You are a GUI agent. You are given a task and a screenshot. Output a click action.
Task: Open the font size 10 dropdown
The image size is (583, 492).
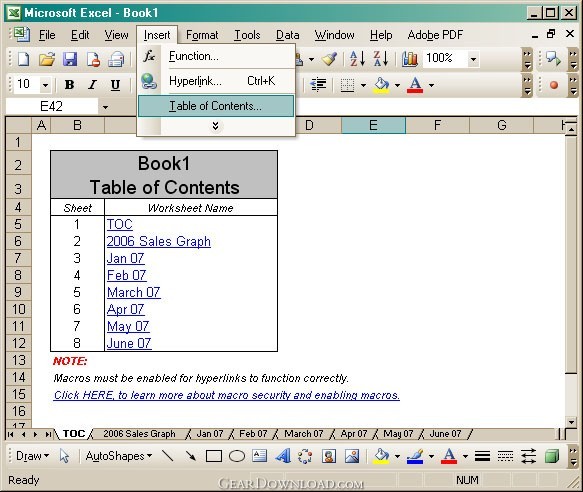(x=45, y=86)
